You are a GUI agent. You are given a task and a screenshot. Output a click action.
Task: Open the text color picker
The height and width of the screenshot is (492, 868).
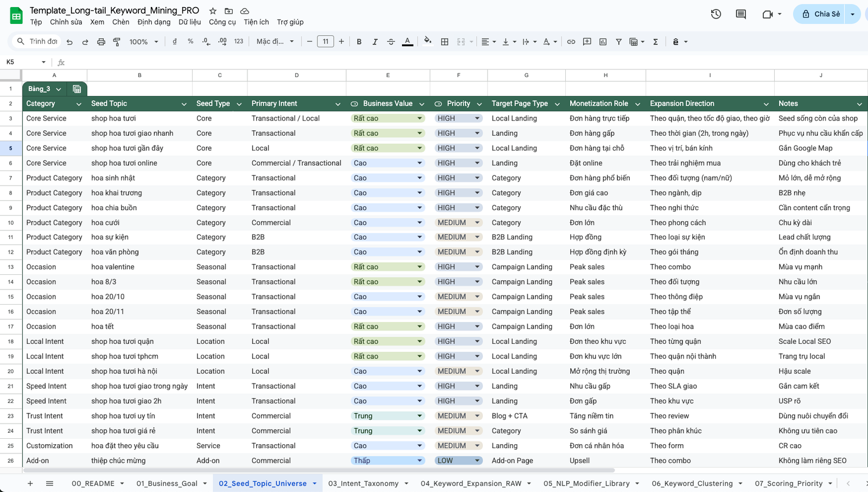click(407, 42)
